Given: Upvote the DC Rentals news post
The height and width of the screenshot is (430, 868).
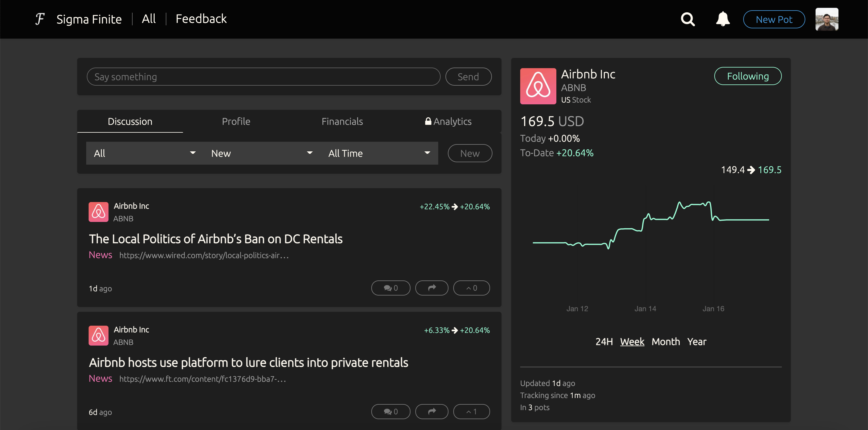Looking at the screenshot, I should [471, 288].
